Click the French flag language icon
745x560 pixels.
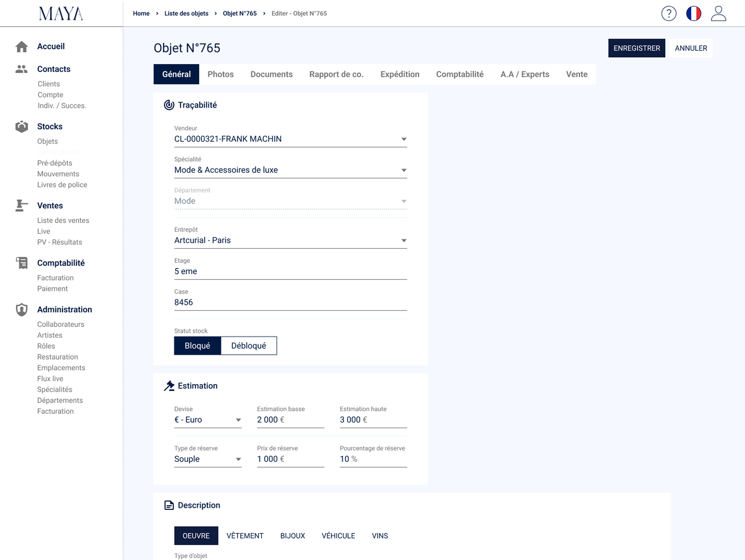694,13
